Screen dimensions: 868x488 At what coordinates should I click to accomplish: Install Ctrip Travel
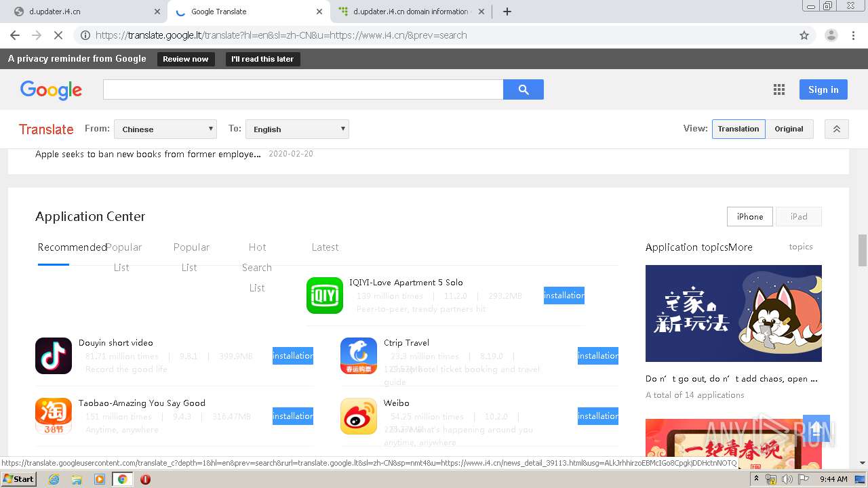[x=598, y=356]
